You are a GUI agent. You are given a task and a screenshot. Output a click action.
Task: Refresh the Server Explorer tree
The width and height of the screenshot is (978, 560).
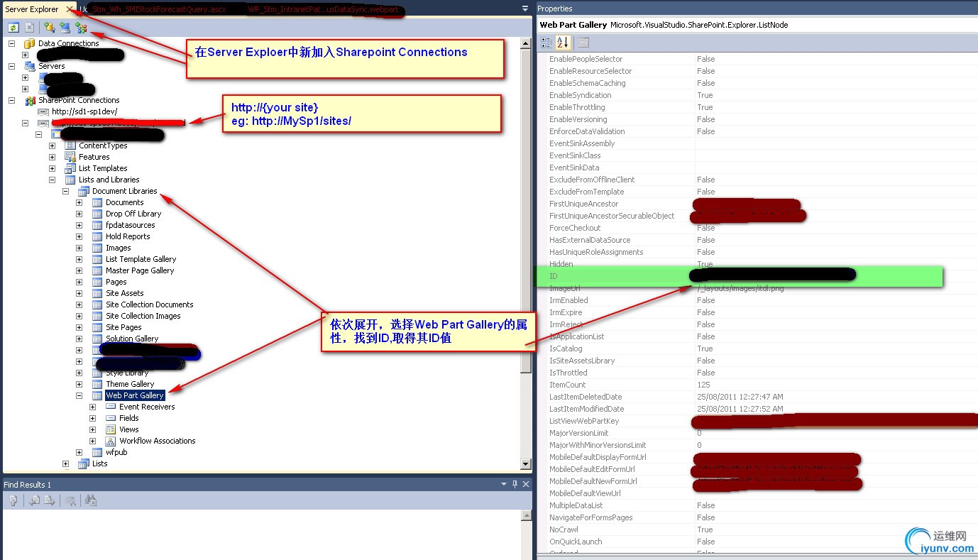[13, 28]
